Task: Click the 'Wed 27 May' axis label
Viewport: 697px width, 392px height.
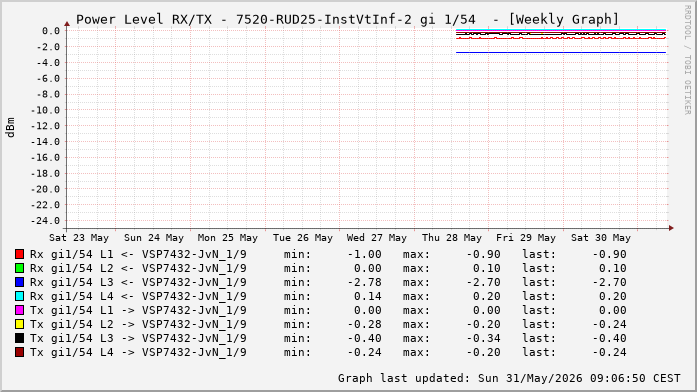Action: (x=377, y=238)
